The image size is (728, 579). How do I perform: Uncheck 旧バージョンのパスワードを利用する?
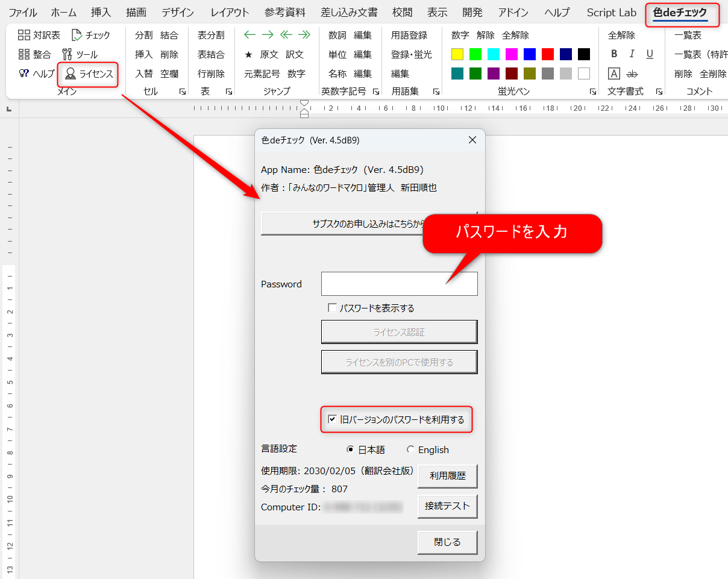(332, 419)
